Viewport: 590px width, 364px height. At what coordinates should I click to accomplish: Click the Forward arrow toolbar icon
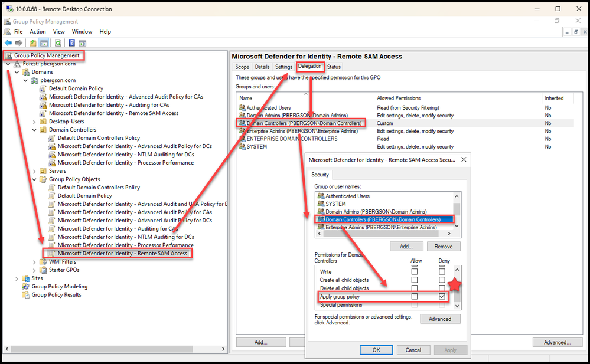coord(18,43)
